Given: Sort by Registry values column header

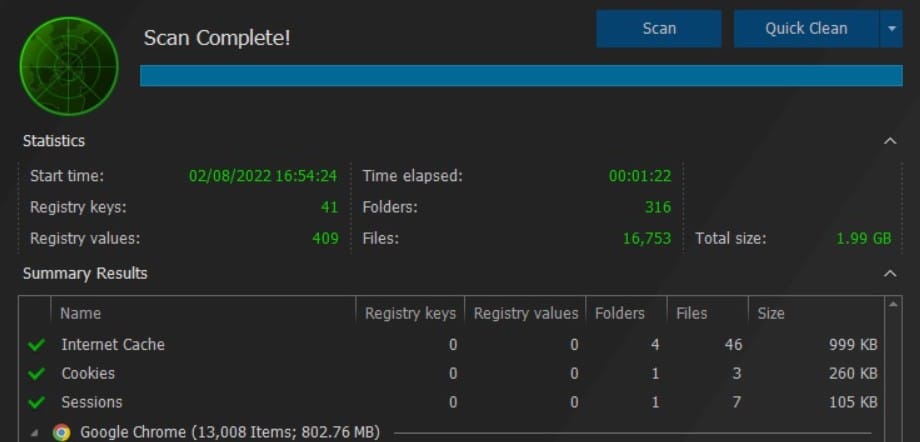Looking at the screenshot, I should [x=526, y=313].
